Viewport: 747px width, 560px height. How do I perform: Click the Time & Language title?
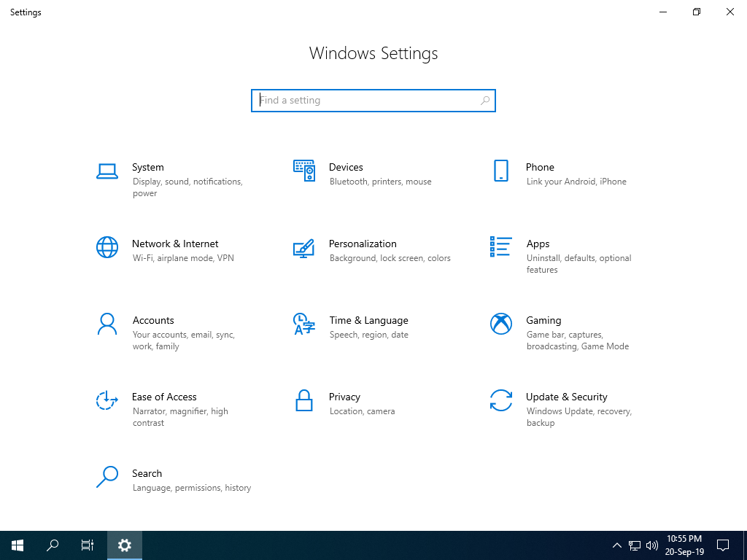tap(368, 321)
